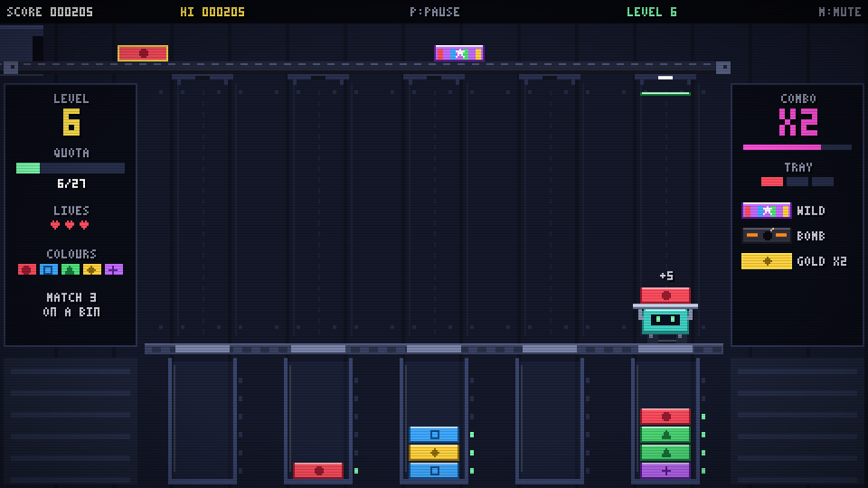Click the upper green crate in last bin
This screenshot has width=868, height=488.
tap(665, 435)
